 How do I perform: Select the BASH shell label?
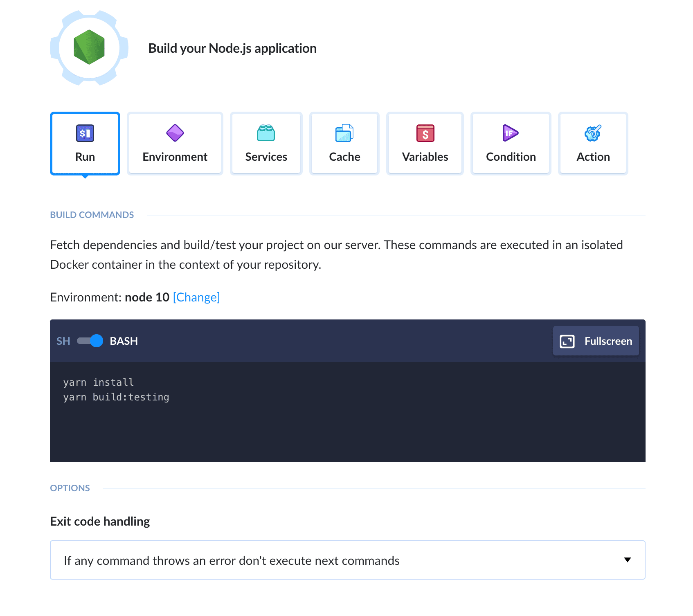coord(124,341)
